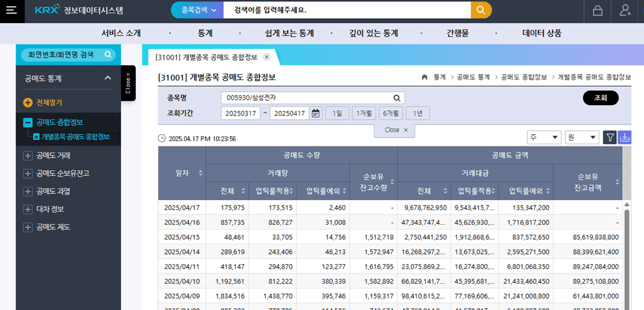
Task: Click the home icon in breadcrumb
Action: tap(424, 77)
